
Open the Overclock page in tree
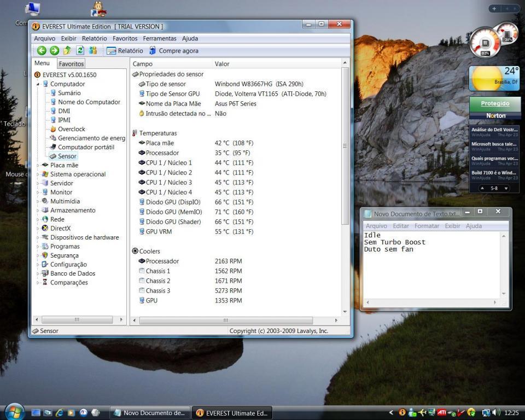coord(71,129)
